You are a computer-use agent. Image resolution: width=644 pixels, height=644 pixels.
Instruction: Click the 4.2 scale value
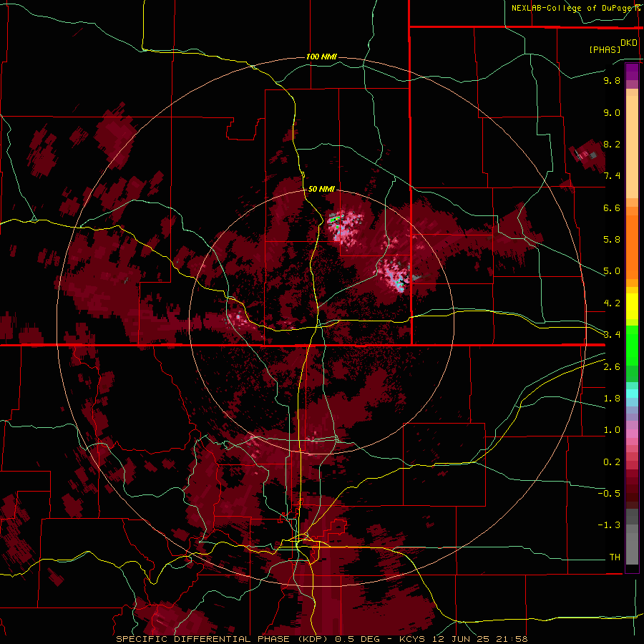(612, 303)
